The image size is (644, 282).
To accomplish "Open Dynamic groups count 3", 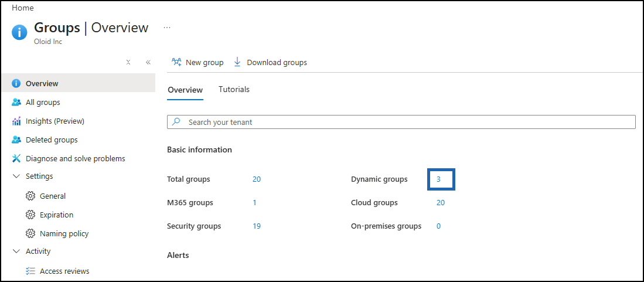I will (x=439, y=179).
